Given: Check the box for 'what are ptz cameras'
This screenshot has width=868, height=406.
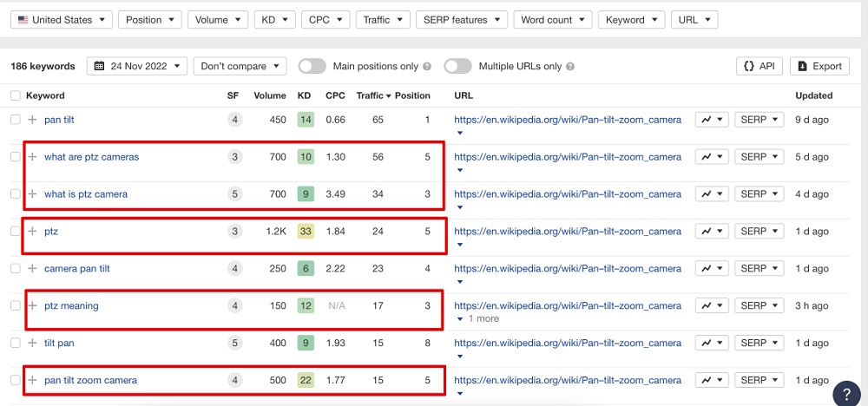Looking at the screenshot, I should (16, 156).
